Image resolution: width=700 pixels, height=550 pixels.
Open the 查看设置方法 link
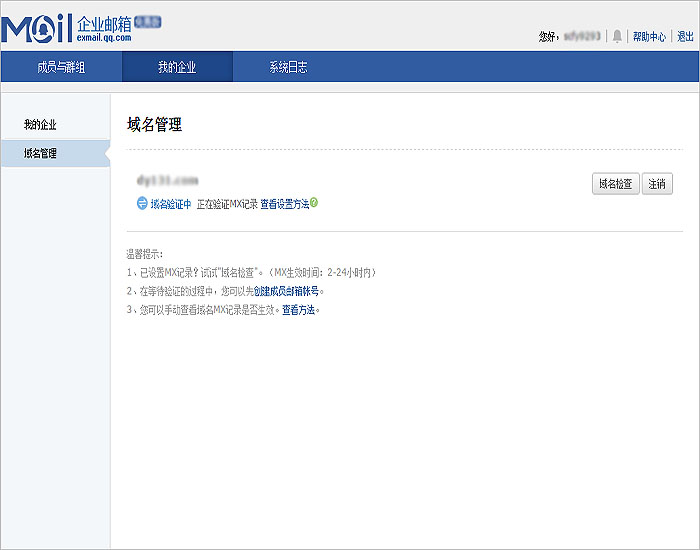284,203
